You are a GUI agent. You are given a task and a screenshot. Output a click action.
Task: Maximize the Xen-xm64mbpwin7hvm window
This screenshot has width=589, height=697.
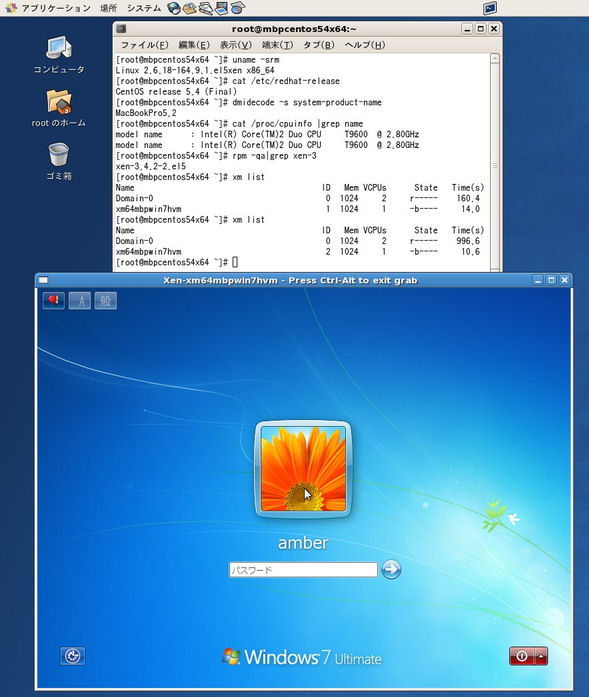[551, 280]
